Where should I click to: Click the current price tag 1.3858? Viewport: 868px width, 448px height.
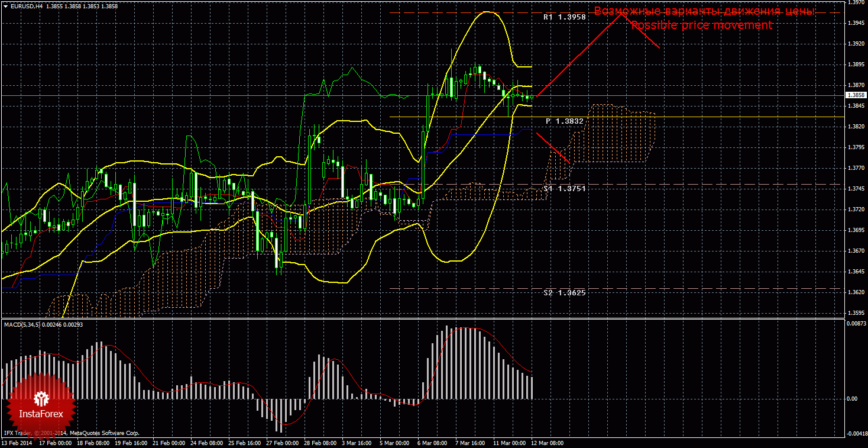pos(856,95)
